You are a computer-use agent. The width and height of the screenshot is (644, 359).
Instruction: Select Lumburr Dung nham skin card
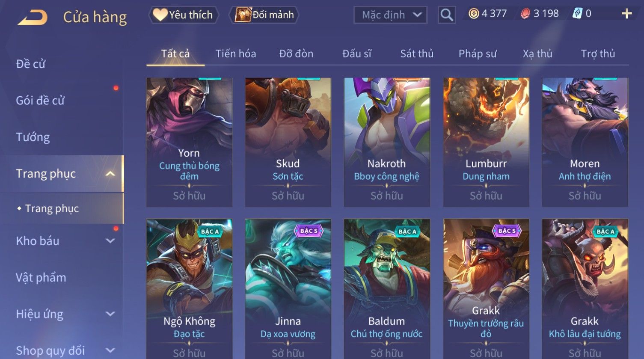(x=486, y=142)
